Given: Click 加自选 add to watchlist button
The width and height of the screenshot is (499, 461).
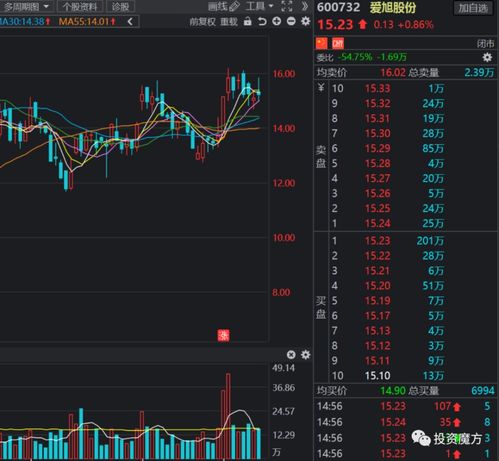Looking at the screenshot, I should click(x=473, y=8).
